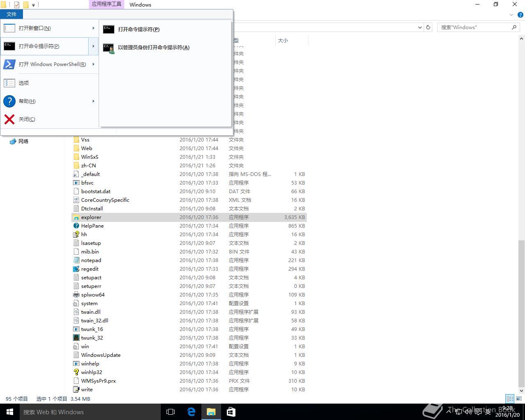Screen dimensions: 525x420
Task: Open the Store from taskbar
Action: [231, 412]
